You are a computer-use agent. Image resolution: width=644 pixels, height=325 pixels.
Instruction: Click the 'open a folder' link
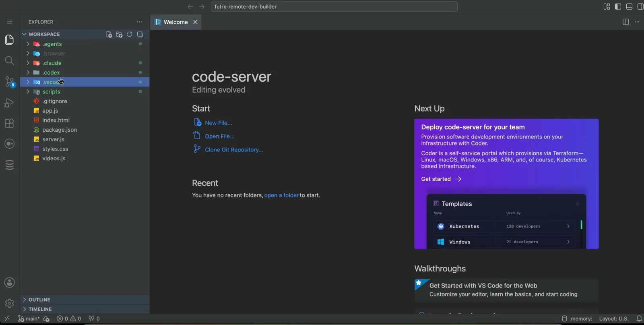pos(281,195)
